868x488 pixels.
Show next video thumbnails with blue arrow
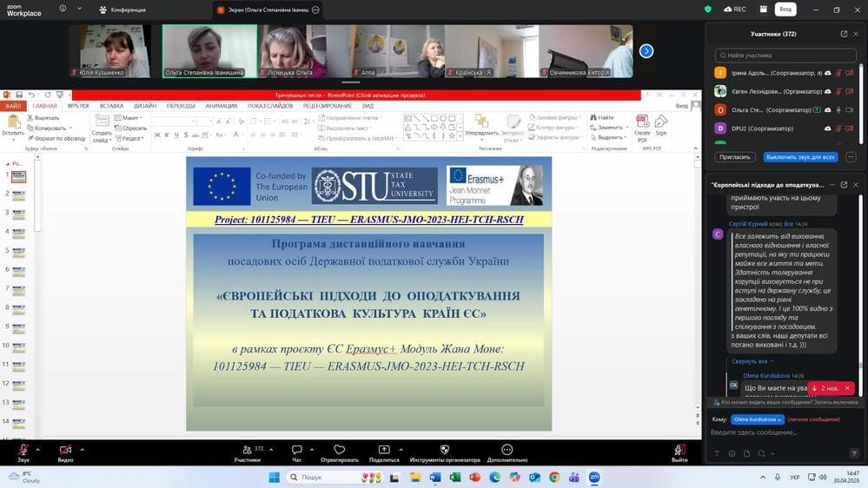(646, 51)
